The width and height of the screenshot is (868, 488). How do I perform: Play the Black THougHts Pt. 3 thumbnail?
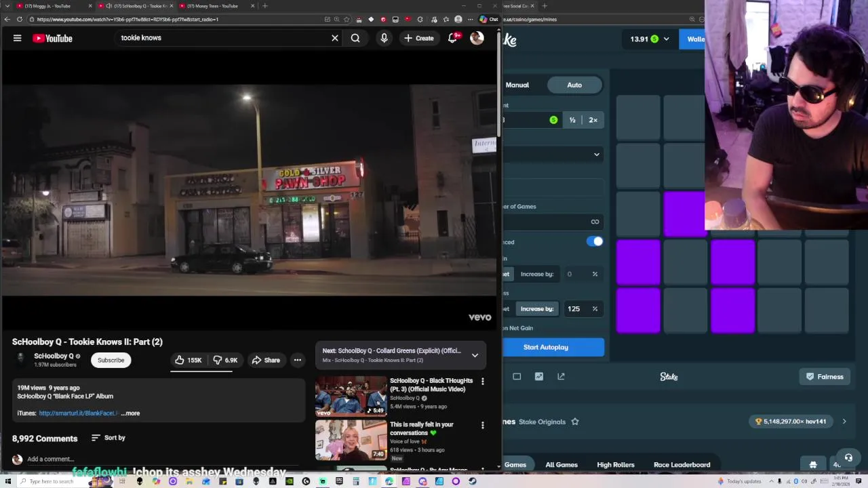351,396
